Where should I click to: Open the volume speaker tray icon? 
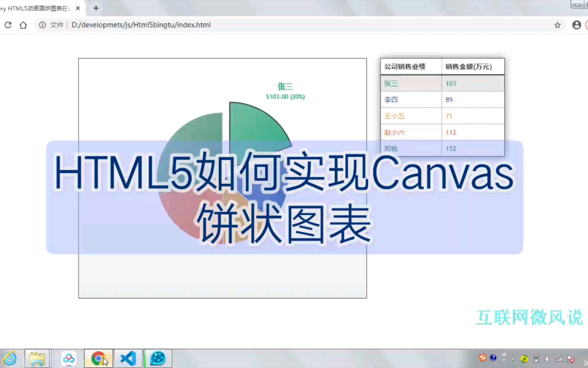point(547,359)
